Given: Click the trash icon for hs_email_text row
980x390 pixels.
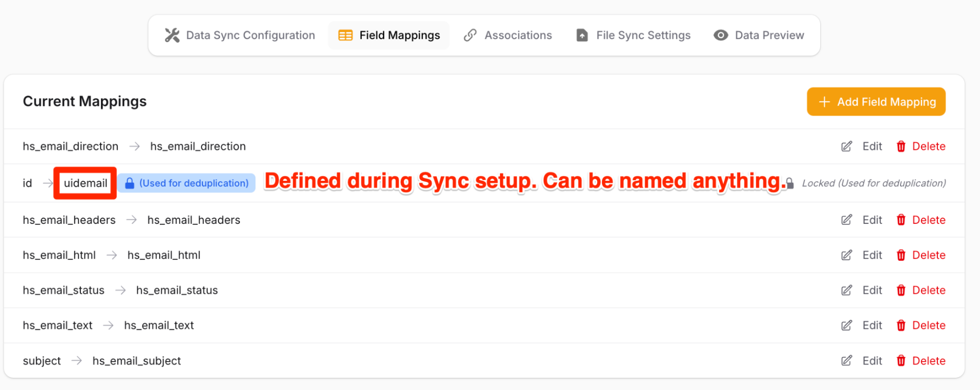Looking at the screenshot, I should coord(901,325).
